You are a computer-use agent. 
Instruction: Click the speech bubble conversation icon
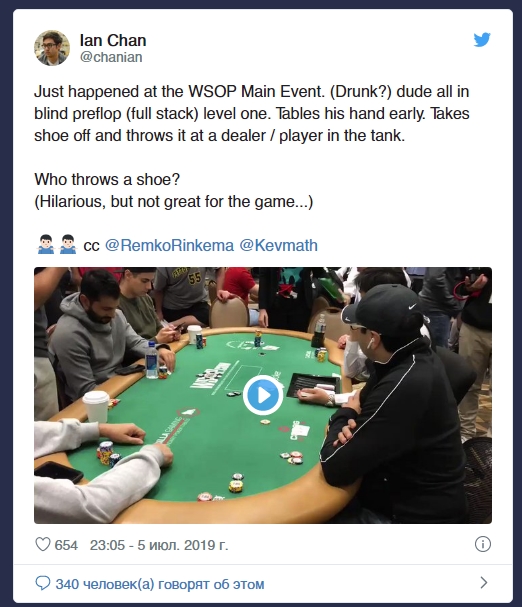43,583
